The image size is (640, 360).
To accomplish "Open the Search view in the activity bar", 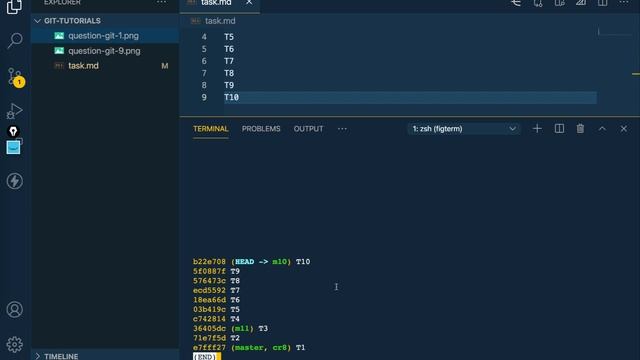I will (15, 40).
